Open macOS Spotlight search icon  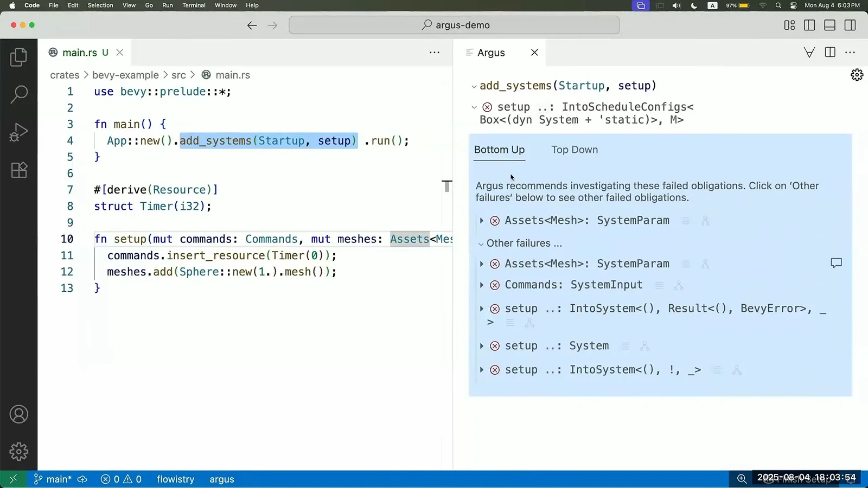pos(778,5)
